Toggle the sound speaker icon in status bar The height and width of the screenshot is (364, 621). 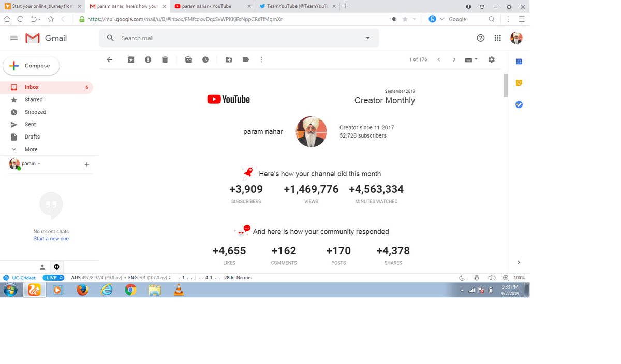(x=492, y=278)
